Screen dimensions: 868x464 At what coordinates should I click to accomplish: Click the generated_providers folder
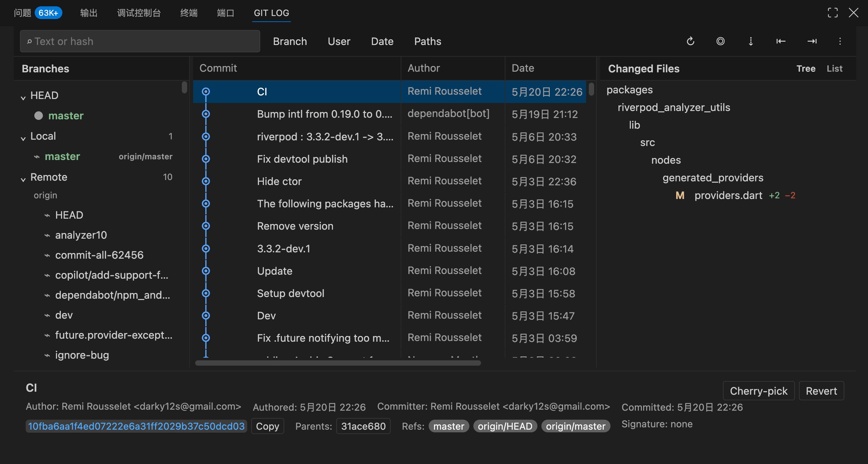(x=713, y=178)
